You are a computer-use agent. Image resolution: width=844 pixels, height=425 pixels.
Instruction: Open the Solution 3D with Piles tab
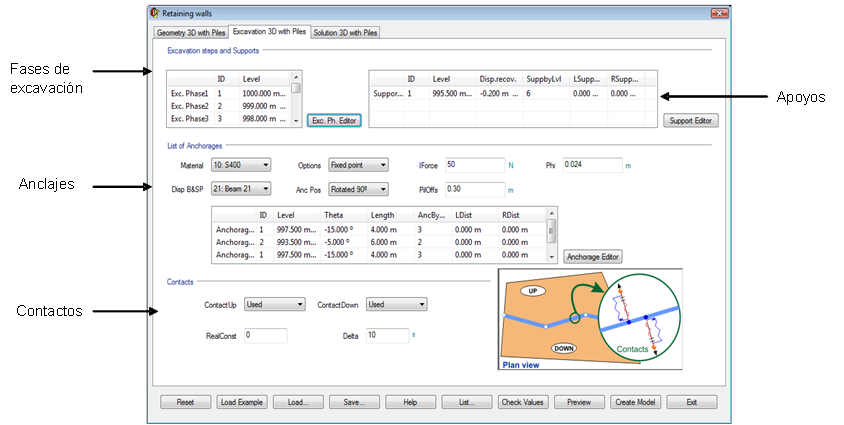pyautogui.click(x=345, y=33)
